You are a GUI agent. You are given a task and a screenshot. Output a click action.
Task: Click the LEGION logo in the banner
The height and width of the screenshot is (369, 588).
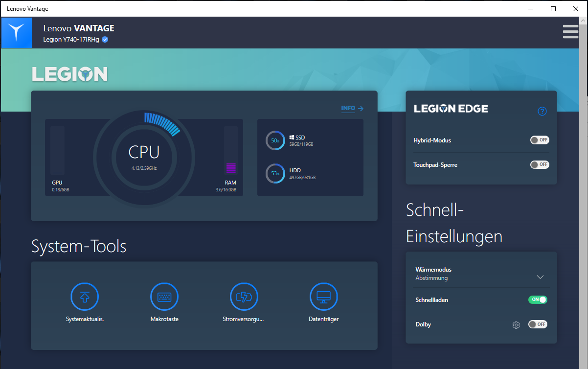click(70, 74)
